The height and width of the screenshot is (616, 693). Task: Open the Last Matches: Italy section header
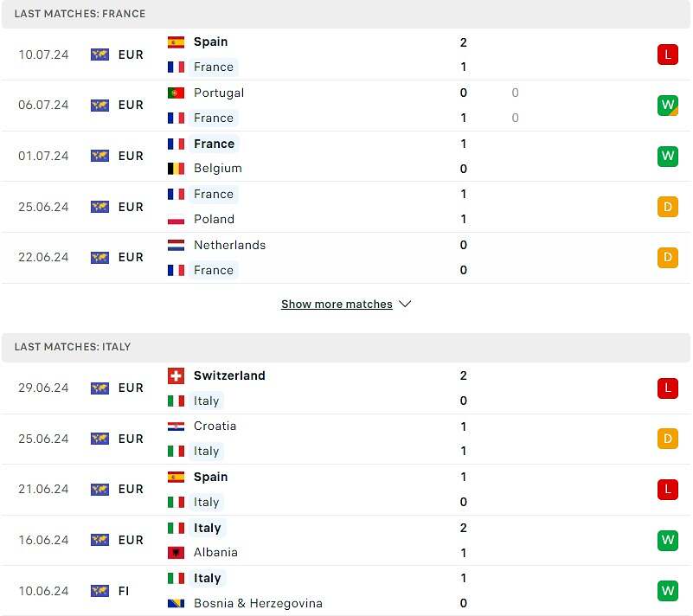click(346, 347)
